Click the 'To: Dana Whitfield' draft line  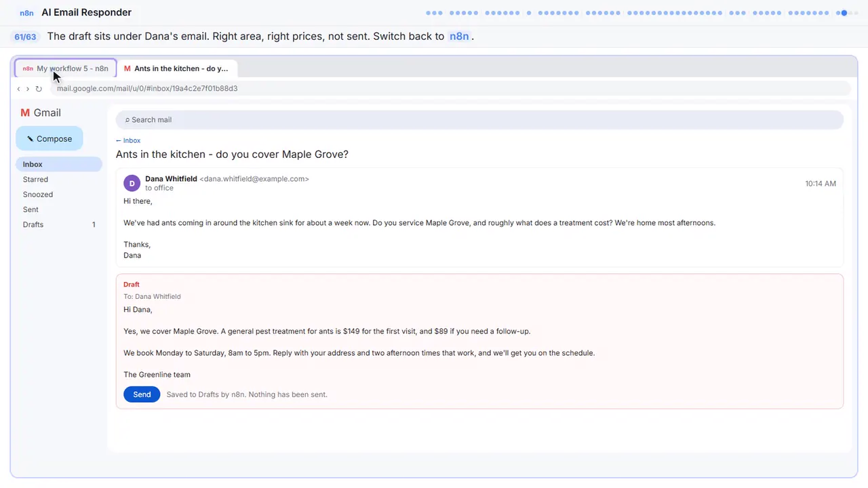pos(152,296)
